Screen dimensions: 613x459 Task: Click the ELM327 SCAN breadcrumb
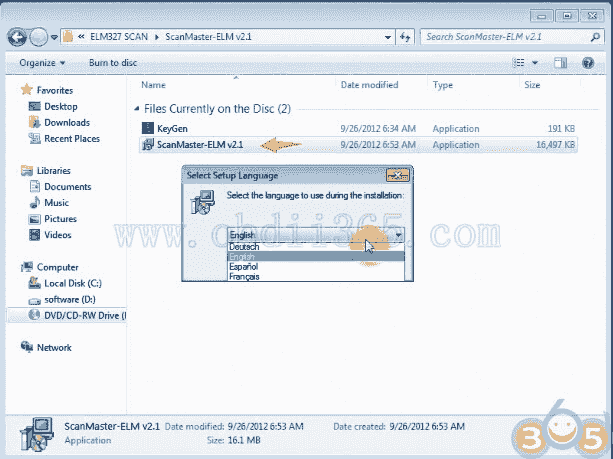(119, 37)
